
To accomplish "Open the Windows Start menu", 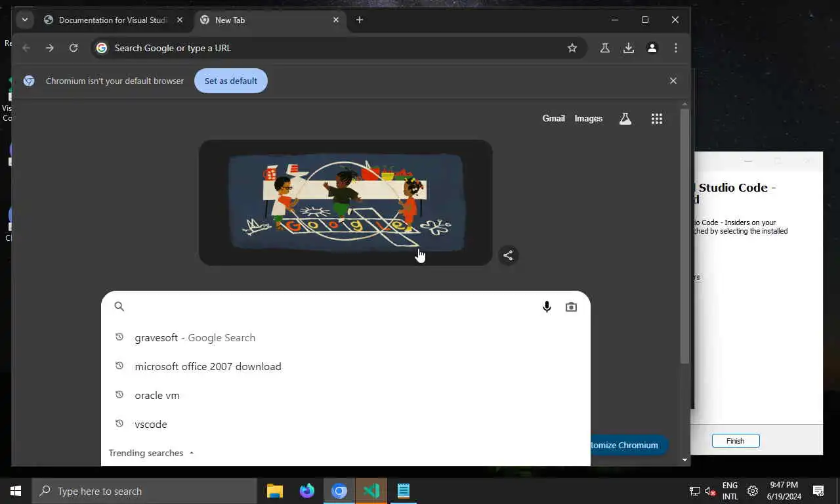I will click(16, 491).
